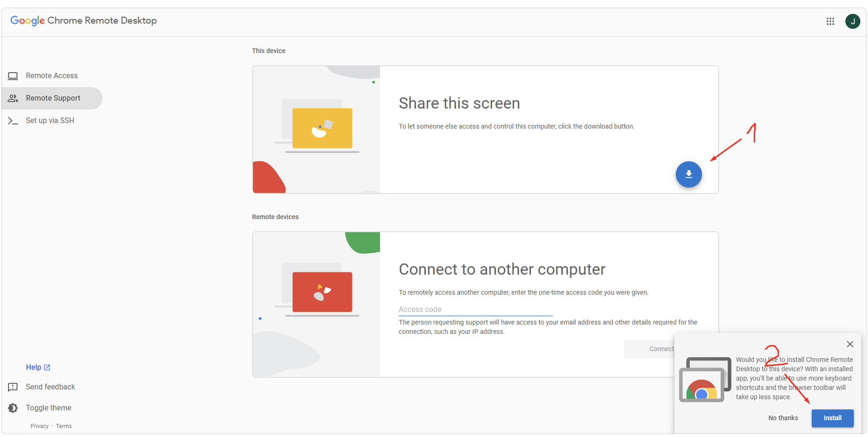Click the Remote Access laptop icon
The image size is (868, 437).
(12, 76)
